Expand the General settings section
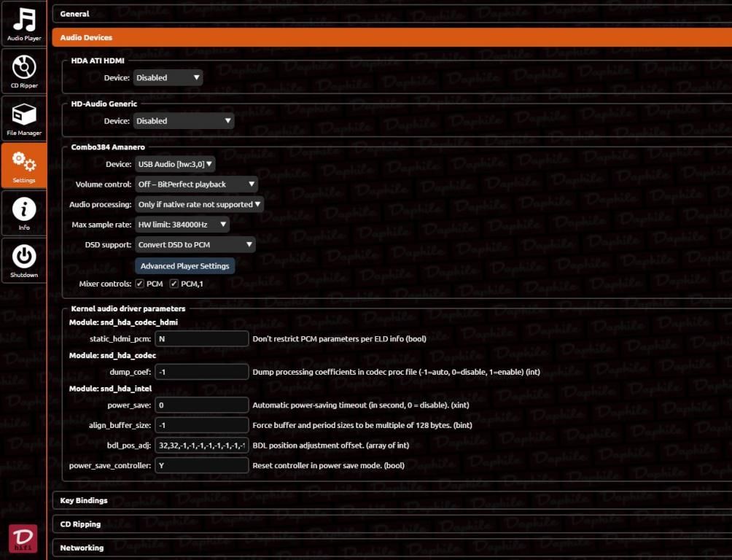The image size is (732, 560). tap(392, 14)
